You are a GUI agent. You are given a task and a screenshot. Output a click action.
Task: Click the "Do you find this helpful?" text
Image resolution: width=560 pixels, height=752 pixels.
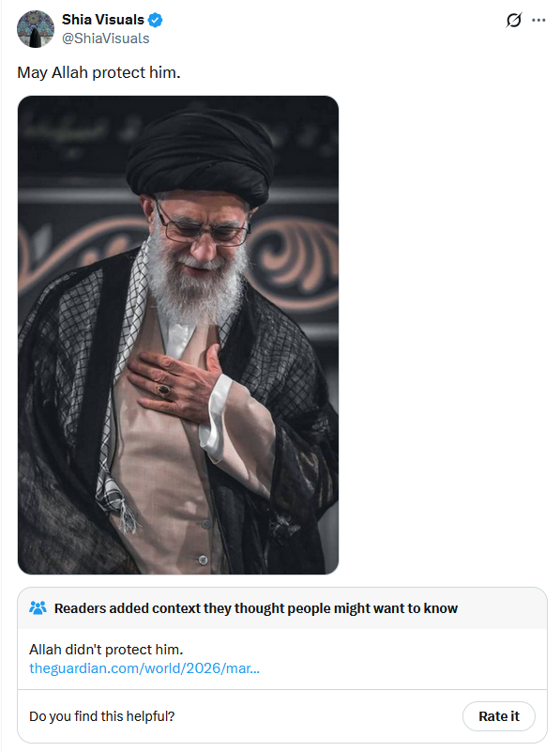101,716
